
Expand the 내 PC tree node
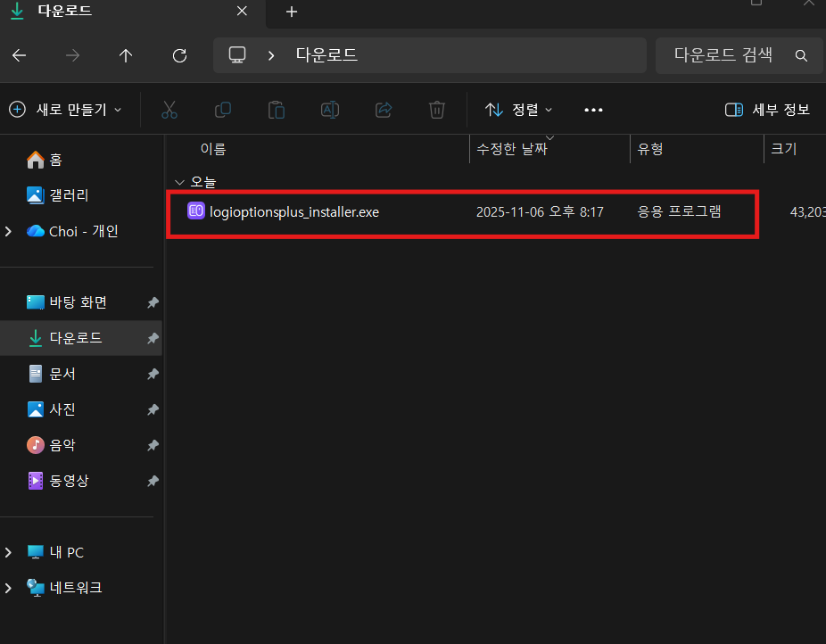click(9, 552)
